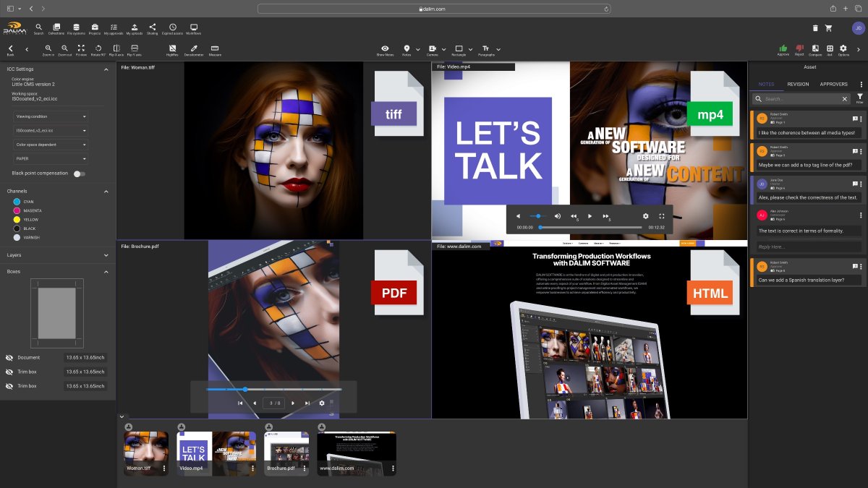Reject the asset with thumbs down
The image size is (868, 488).
pyautogui.click(x=799, y=50)
